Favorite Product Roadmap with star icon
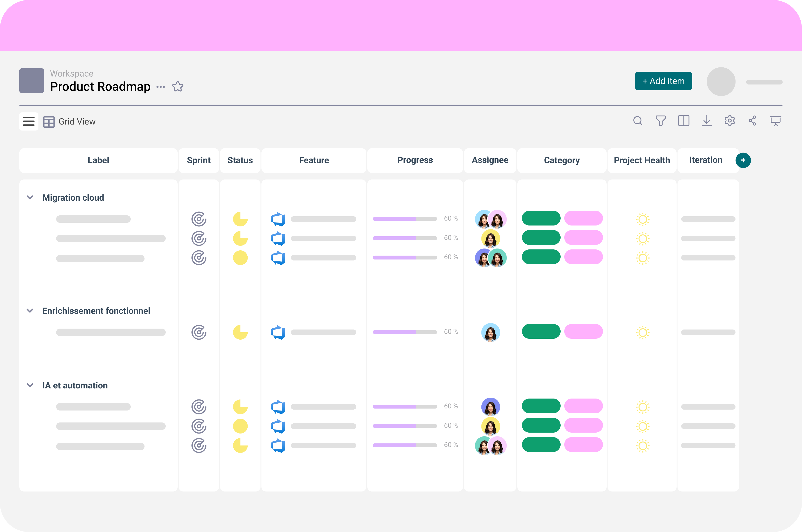The image size is (802, 532). pyautogui.click(x=178, y=87)
